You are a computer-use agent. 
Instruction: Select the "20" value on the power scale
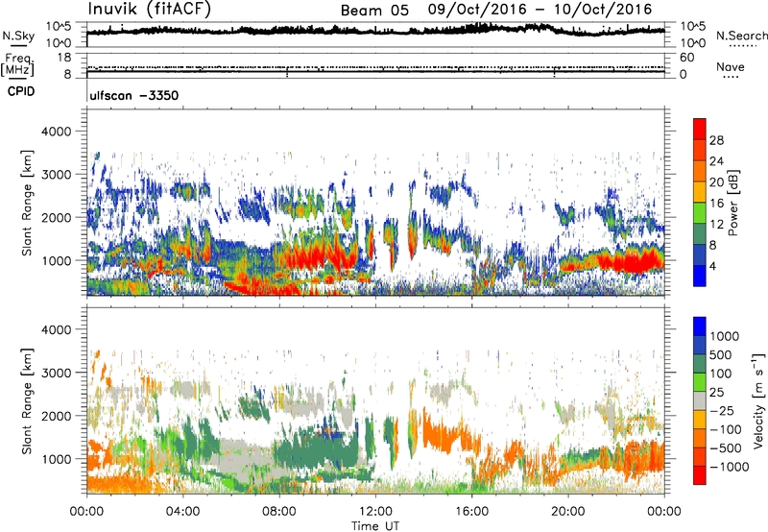(716, 182)
